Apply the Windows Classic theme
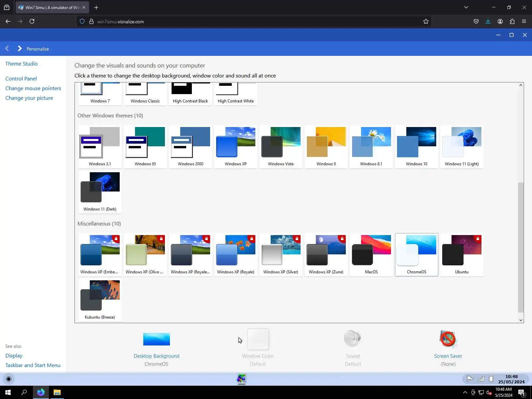 145,94
